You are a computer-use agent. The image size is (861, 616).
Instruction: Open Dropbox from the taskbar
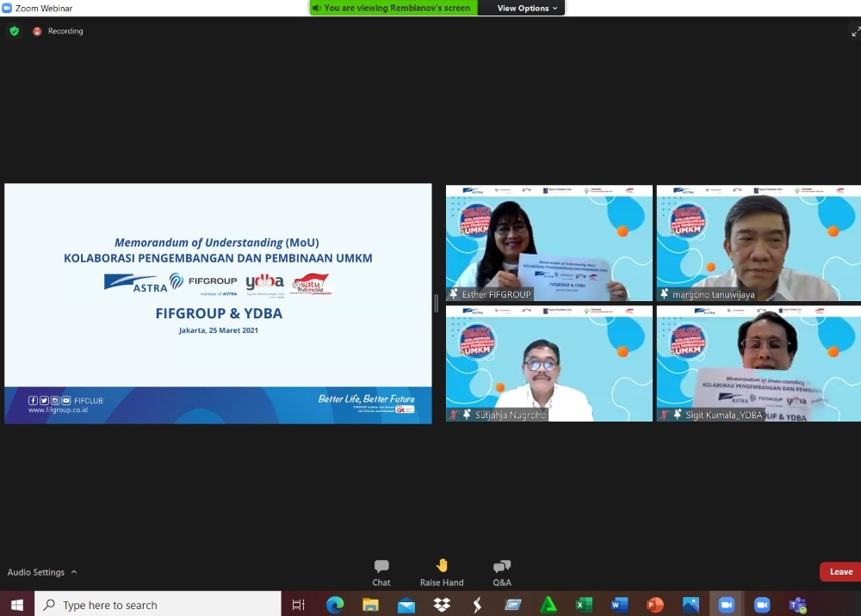[442, 605]
